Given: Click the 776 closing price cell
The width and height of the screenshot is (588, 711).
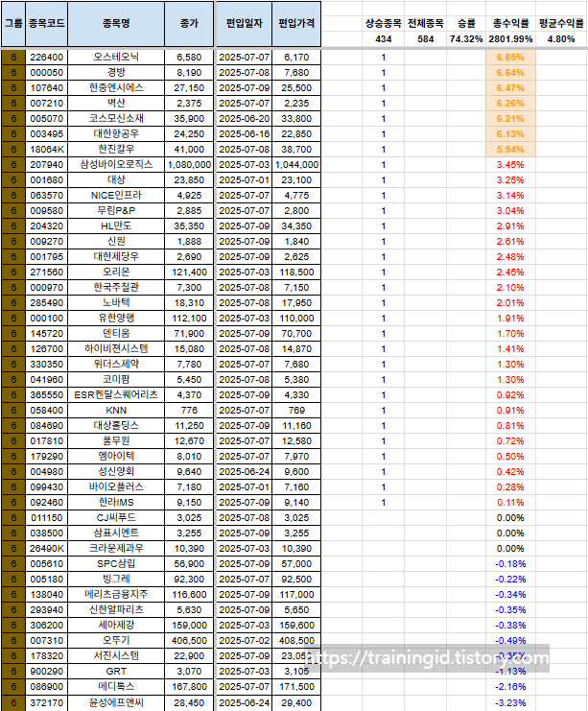Looking at the screenshot, I should pos(189,411).
